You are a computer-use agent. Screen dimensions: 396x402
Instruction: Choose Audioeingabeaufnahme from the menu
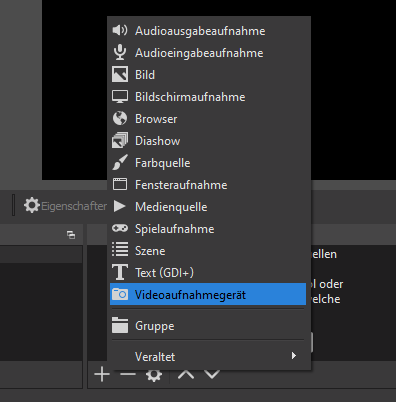pyautogui.click(x=208, y=53)
